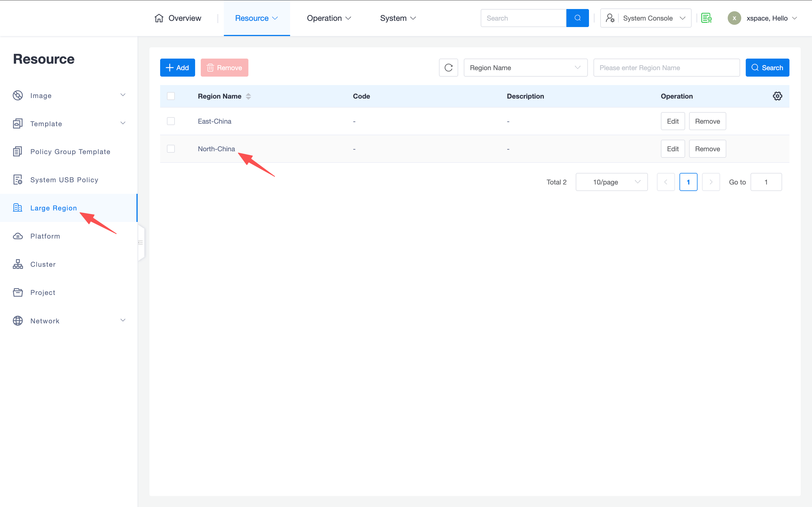Collapse sidebar using the handle icon
The height and width of the screenshot is (507, 812).
point(141,243)
